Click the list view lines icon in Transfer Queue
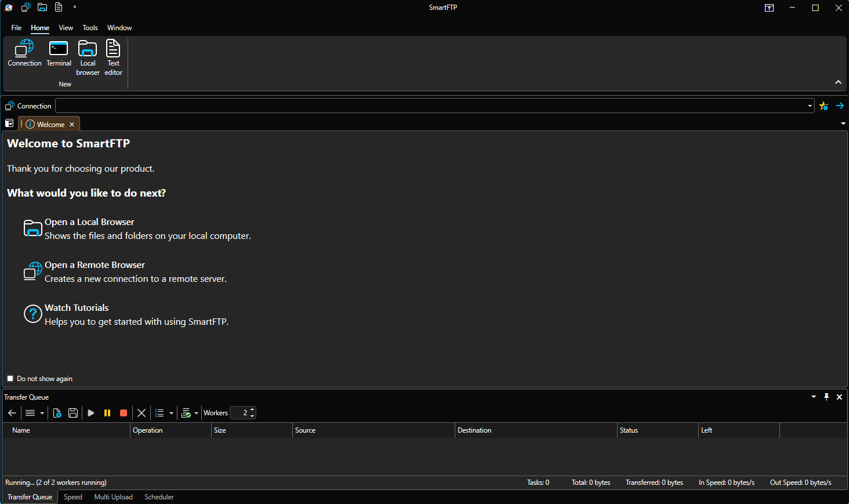849x504 pixels. [30, 413]
